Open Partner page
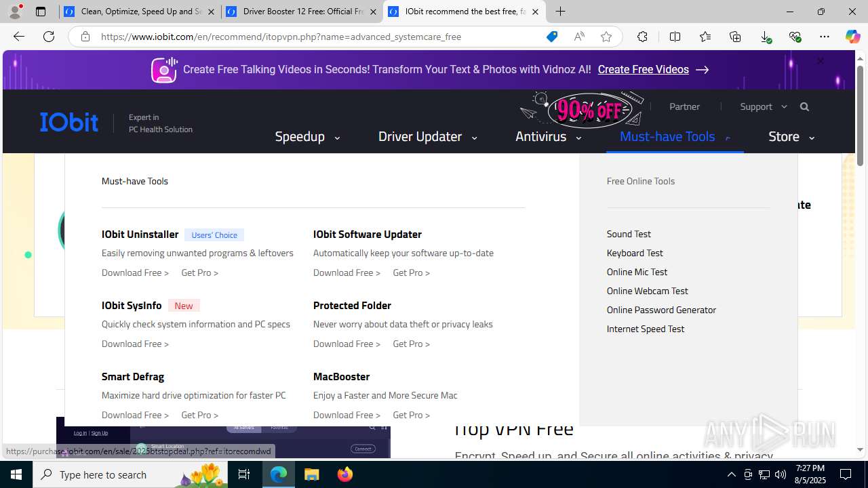Image resolution: width=868 pixels, height=488 pixels. tap(684, 106)
